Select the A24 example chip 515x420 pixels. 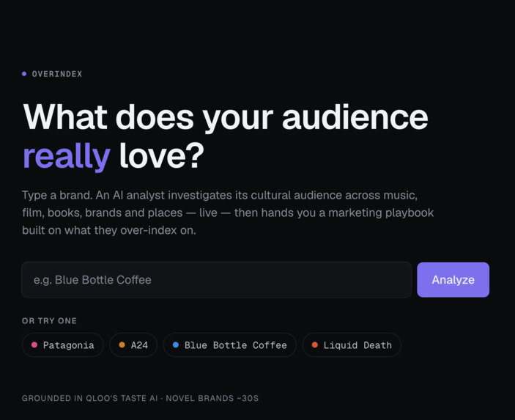pos(133,345)
